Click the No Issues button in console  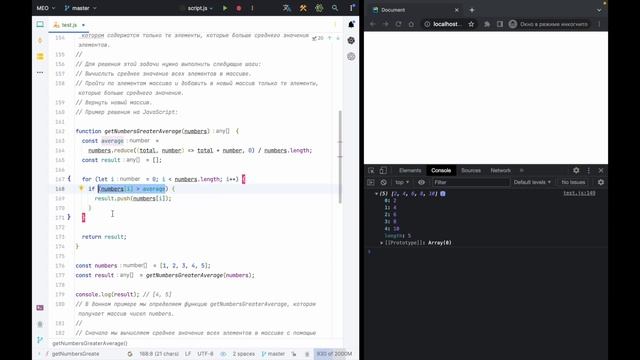coord(573,182)
